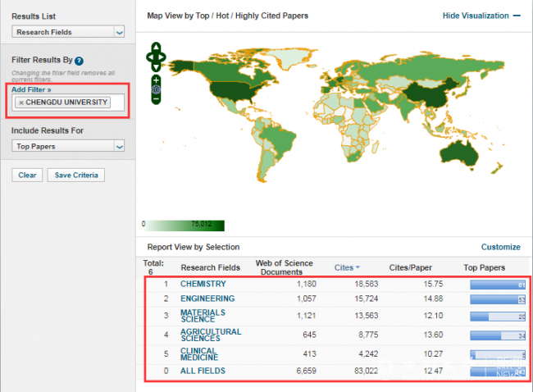The height and width of the screenshot is (392, 533).
Task: Open the Customize report link
Action: 501,247
